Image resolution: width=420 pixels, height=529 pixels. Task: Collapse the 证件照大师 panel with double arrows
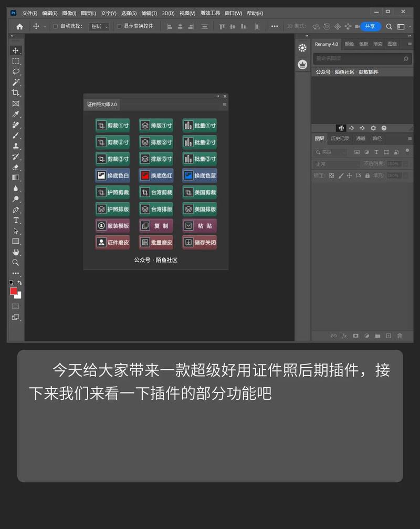coord(218,96)
